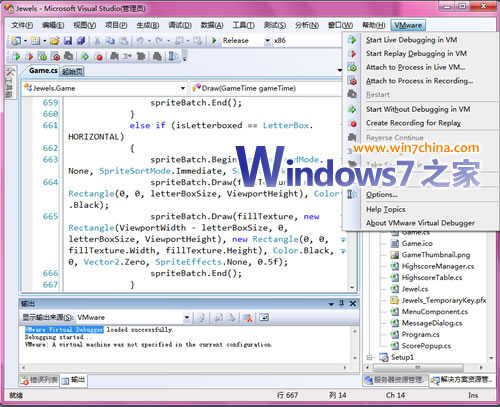Click the Save floppy disk icon
Image resolution: width=500 pixels, height=407 pixels.
[x=68, y=41]
